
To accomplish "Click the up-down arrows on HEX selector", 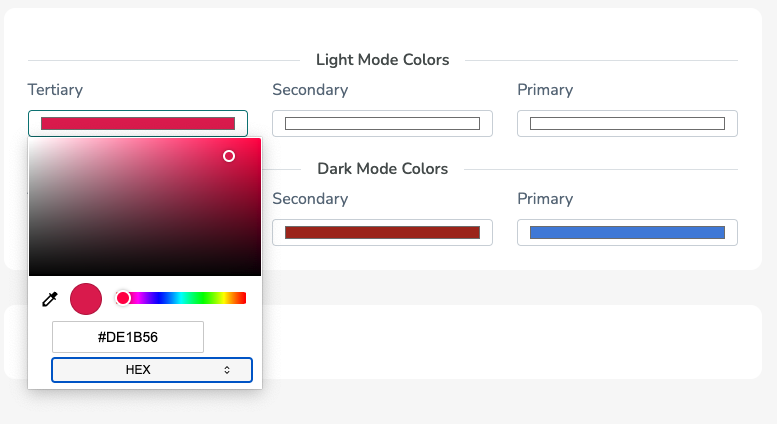I will click(x=226, y=370).
